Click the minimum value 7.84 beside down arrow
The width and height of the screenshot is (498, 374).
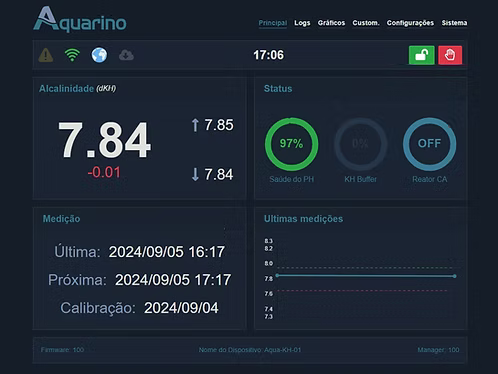coord(219,174)
